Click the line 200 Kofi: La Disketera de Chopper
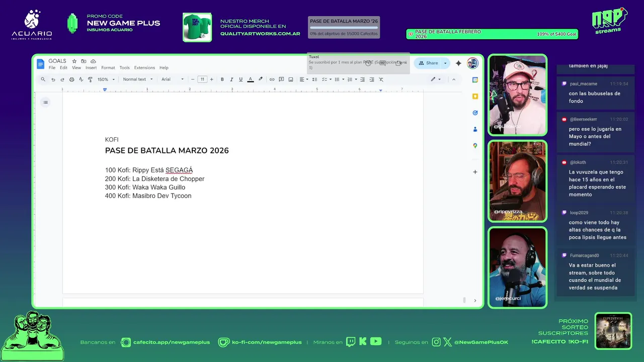 tap(155, 179)
